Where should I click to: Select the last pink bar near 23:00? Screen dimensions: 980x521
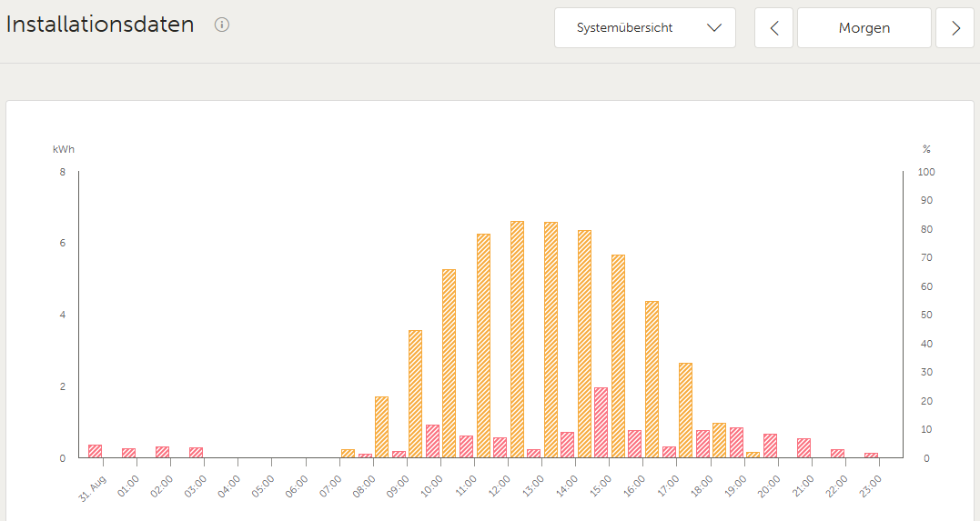point(871,455)
